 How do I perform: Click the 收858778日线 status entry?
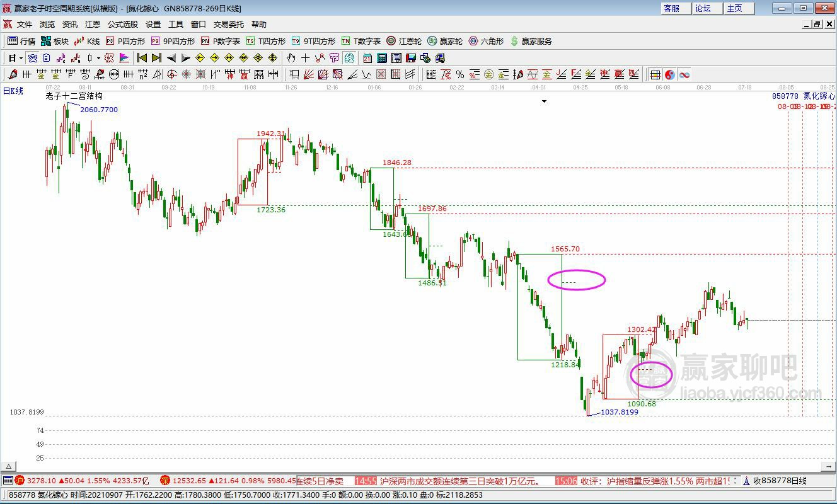pyautogui.click(x=779, y=481)
